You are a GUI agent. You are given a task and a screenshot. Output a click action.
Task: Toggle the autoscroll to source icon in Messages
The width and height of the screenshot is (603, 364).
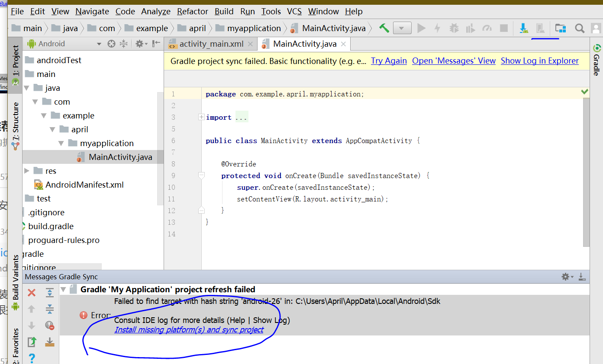click(x=50, y=342)
